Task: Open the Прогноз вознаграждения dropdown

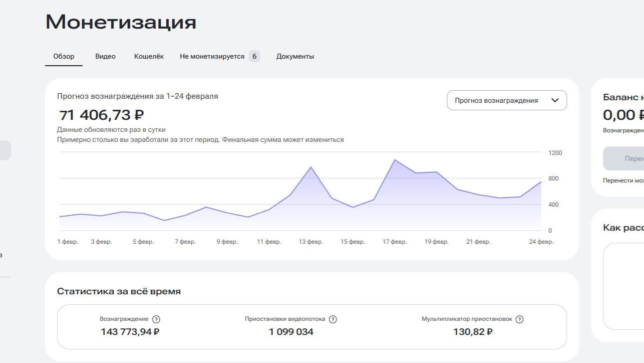Action: click(506, 100)
